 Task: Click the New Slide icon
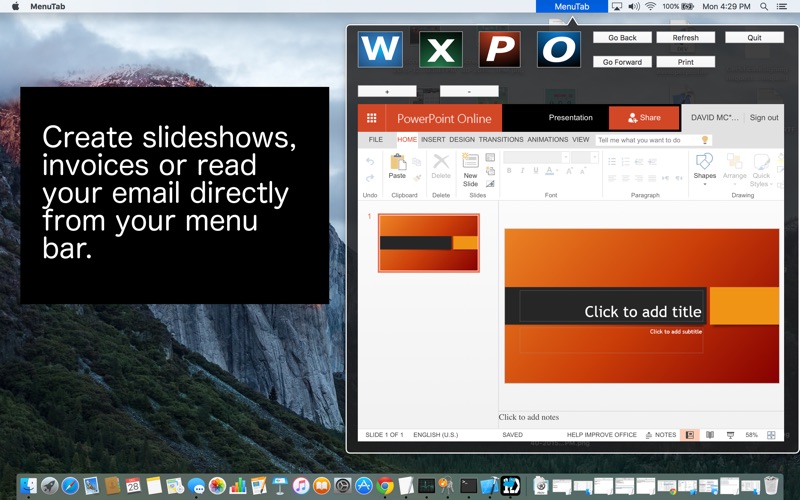470,161
